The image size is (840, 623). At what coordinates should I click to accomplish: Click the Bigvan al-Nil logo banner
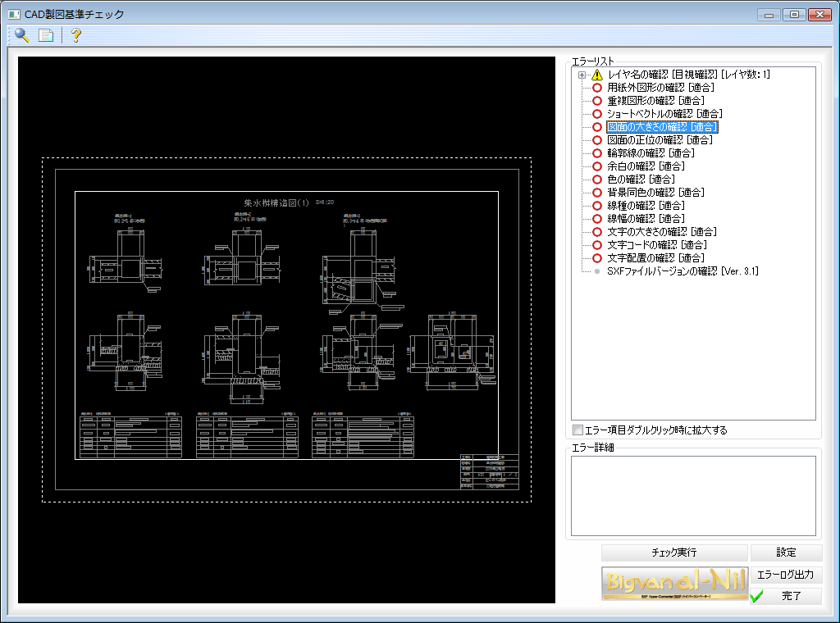tap(674, 584)
